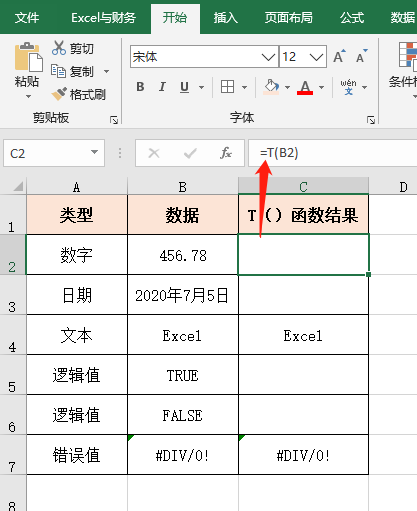
Task: Decrease font size with smaller A
Action: [x=361, y=56]
